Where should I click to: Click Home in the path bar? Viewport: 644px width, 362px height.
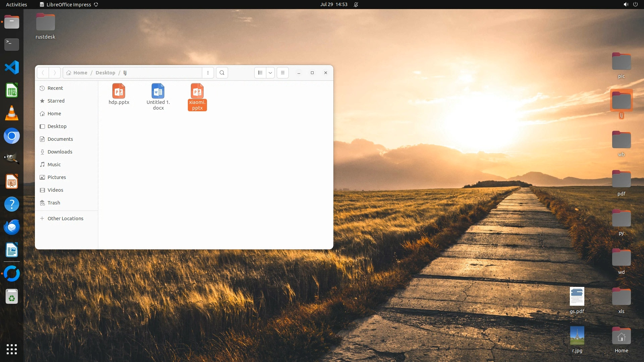pyautogui.click(x=80, y=73)
